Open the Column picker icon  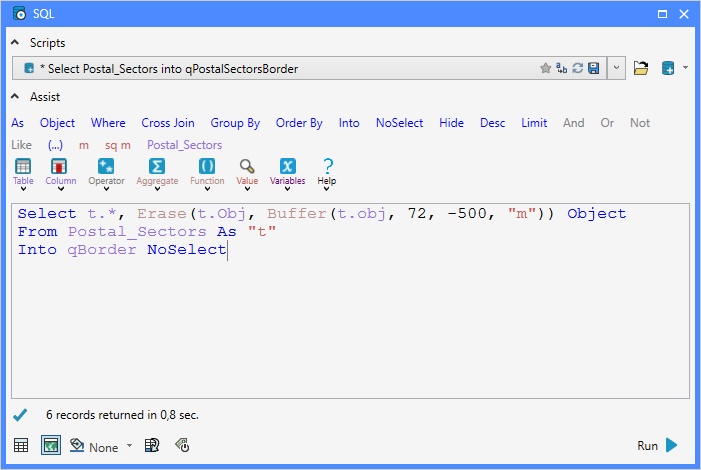coord(59,166)
